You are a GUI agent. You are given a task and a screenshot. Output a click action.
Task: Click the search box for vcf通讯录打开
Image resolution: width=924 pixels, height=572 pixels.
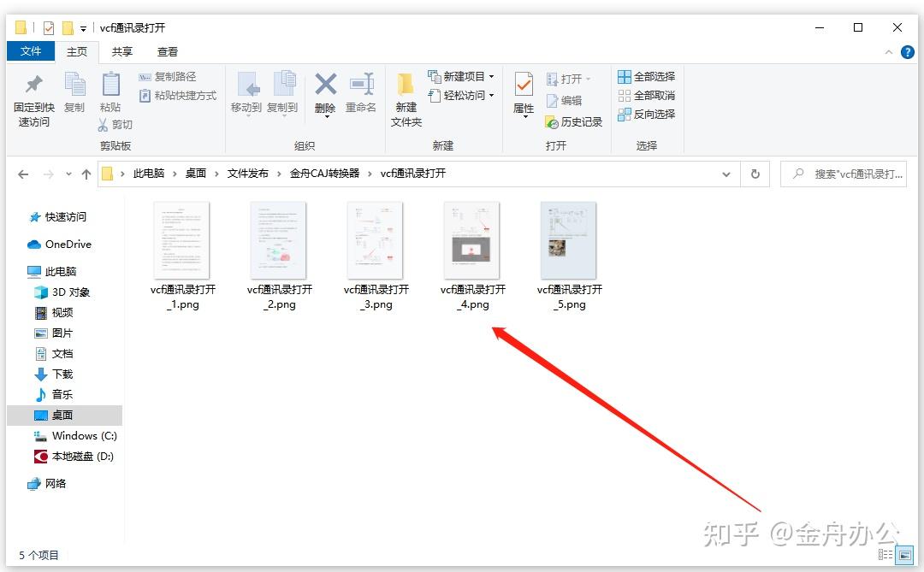[x=844, y=174]
